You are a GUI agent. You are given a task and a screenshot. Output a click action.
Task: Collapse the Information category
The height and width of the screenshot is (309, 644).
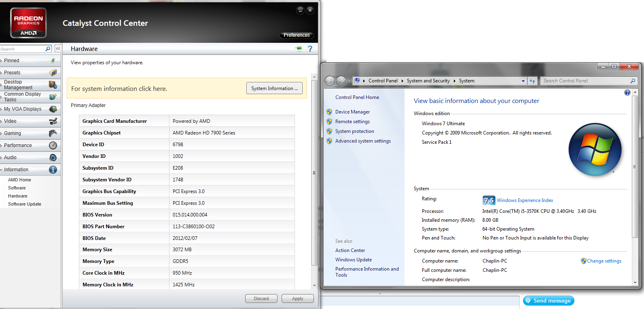[1, 170]
